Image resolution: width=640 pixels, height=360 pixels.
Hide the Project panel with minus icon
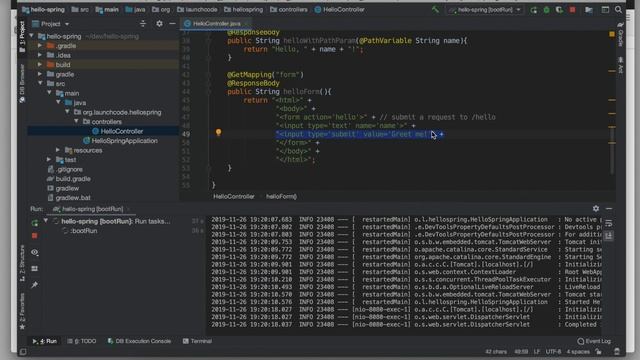click(172, 24)
